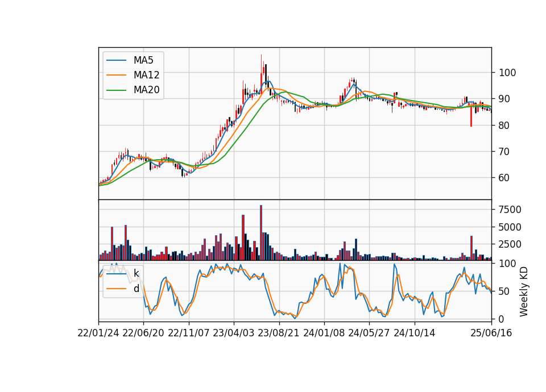Click the 7500 volume axis label
Image resolution: width=546 pixels, height=392 pixels.
click(510, 210)
